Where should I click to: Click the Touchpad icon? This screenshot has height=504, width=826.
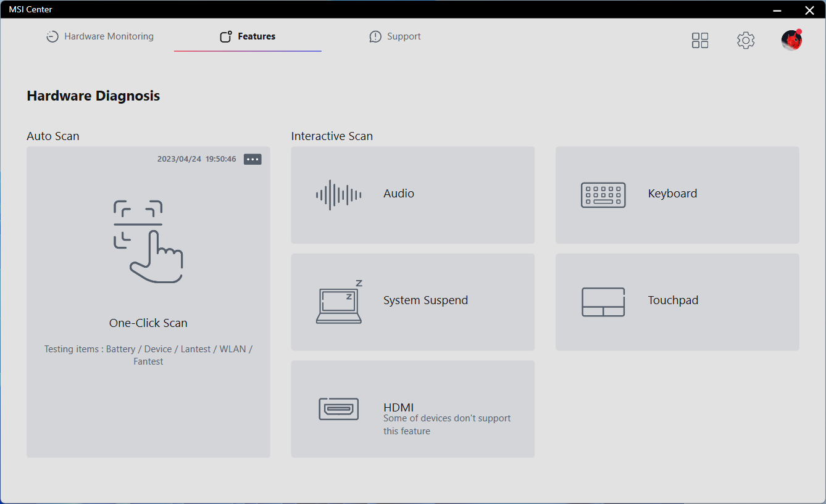point(603,302)
